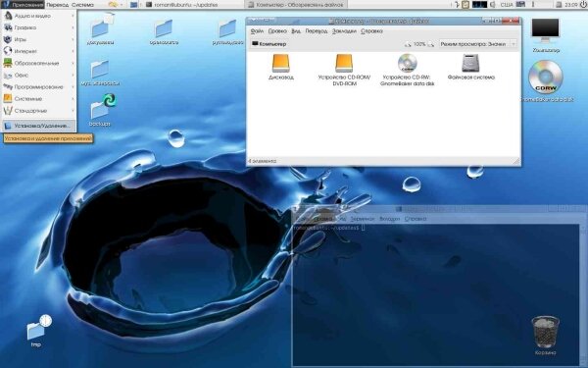Select the CD-RW Gnomebaker data disk in the file browser
The width and height of the screenshot is (588, 368).
[408, 63]
